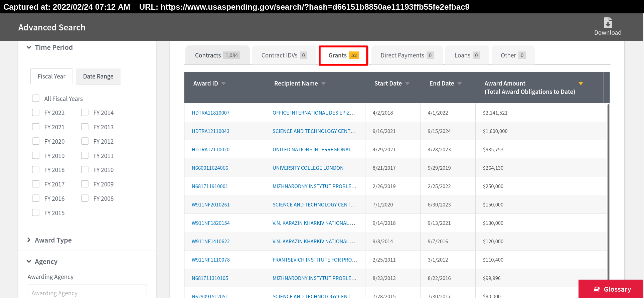Check the FY 2014 checkbox
The width and height of the screenshot is (644, 298).
pos(85,113)
